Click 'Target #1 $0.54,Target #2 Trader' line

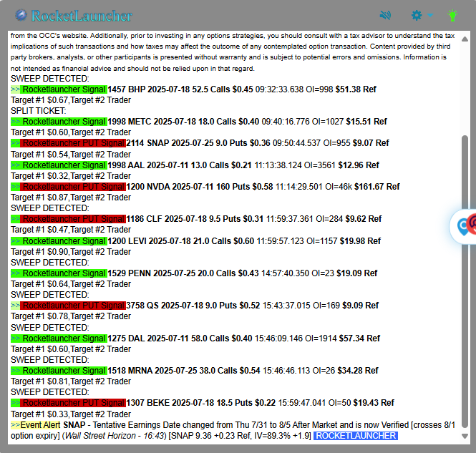71,155
